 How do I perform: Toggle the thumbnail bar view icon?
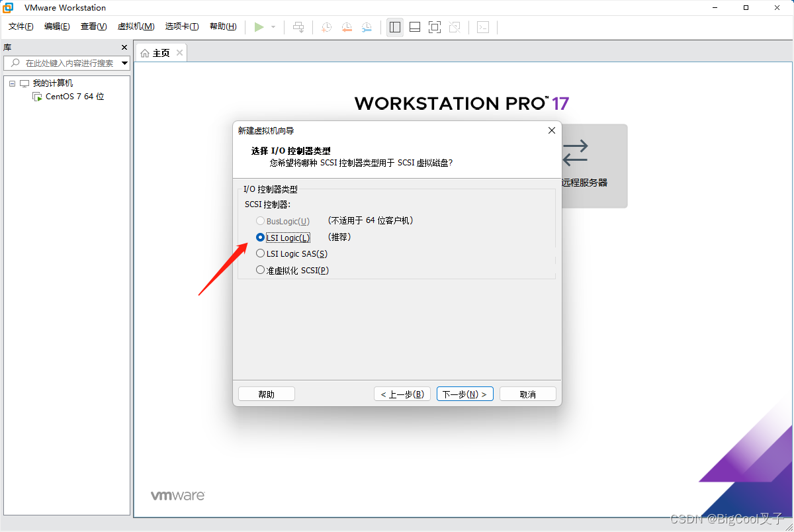click(415, 27)
